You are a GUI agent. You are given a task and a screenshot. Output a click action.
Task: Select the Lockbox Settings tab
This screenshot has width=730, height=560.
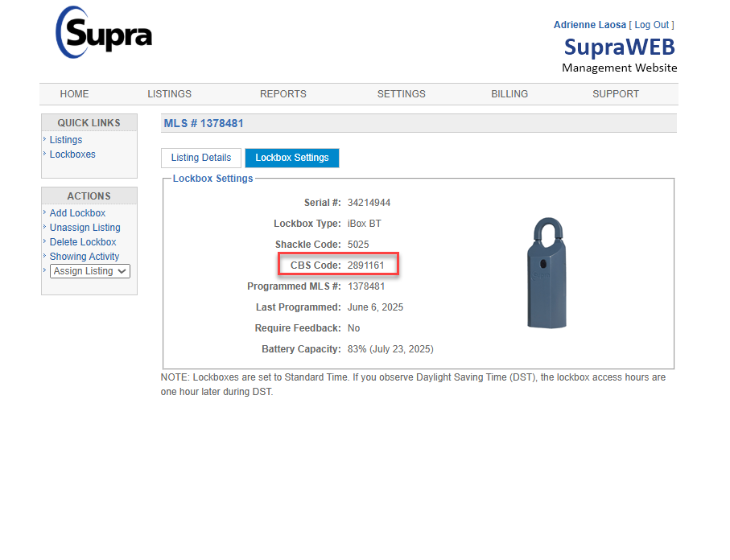click(x=292, y=158)
